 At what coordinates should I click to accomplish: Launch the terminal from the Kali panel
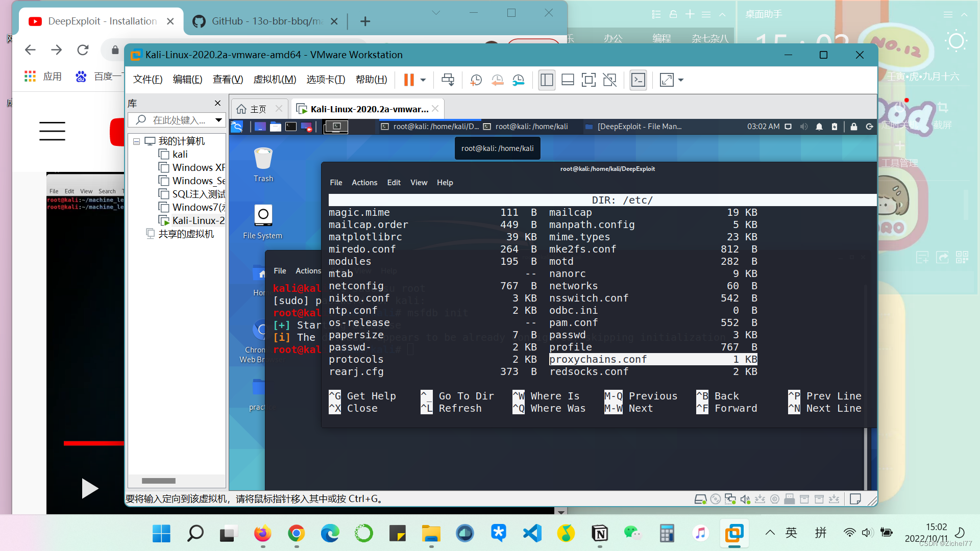point(291,127)
